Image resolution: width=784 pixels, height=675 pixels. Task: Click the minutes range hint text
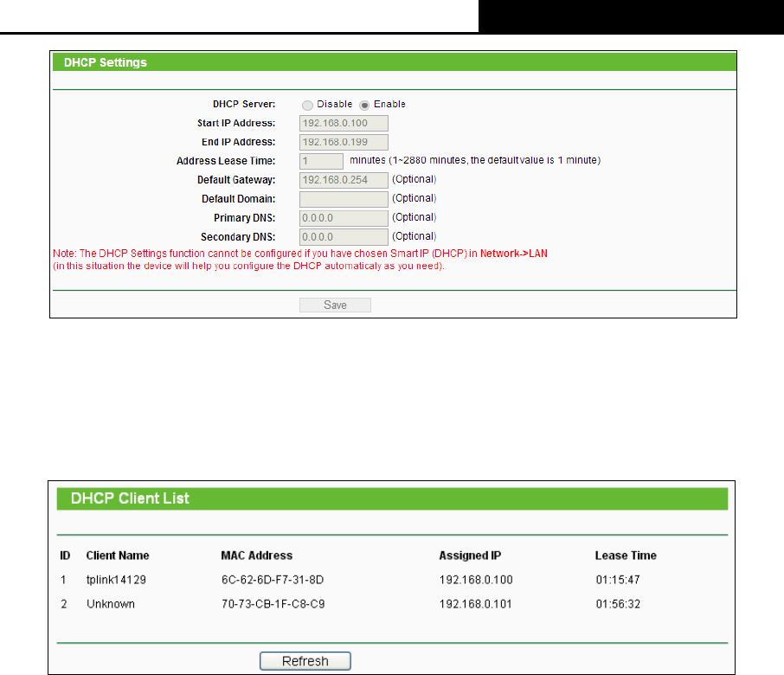point(475,160)
